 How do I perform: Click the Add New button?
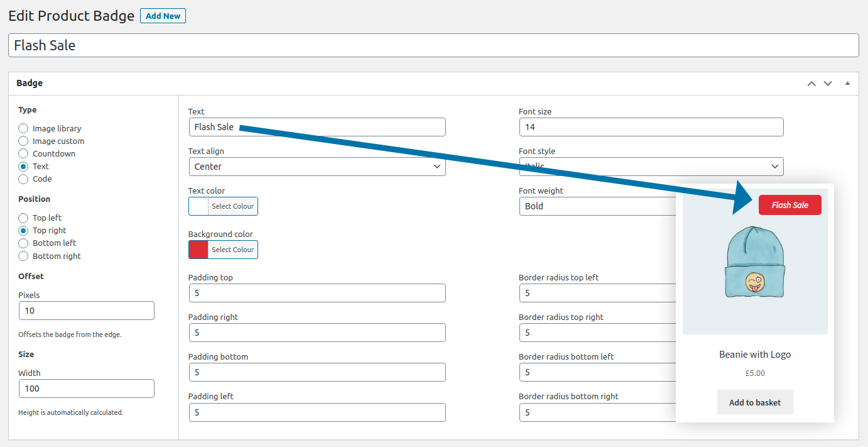(163, 16)
